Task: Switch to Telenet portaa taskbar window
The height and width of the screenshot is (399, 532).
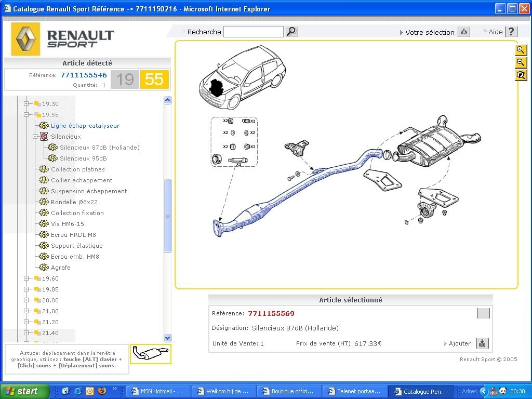Action: (354, 391)
